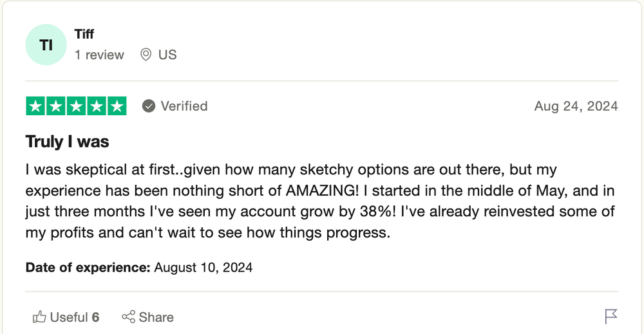Viewport: 644px width, 334px height.
Task: Click the review body text paragraph
Action: pyautogui.click(x=320, y=201)
